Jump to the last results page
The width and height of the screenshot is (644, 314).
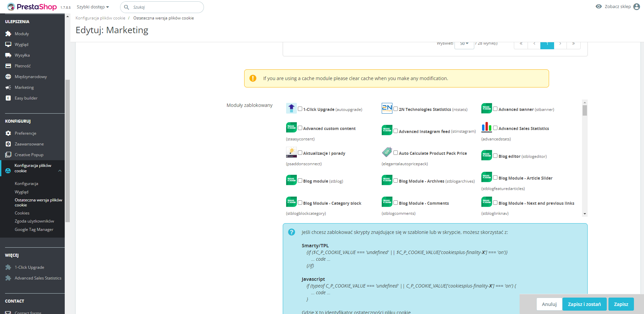(574, 44)
